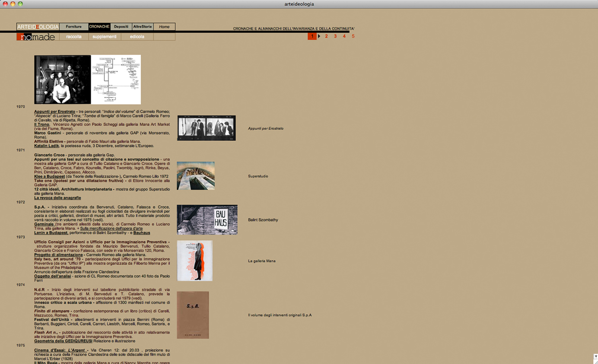Click the 1975 year marker
The image size is (598, 364).
(x=20, y=346)
